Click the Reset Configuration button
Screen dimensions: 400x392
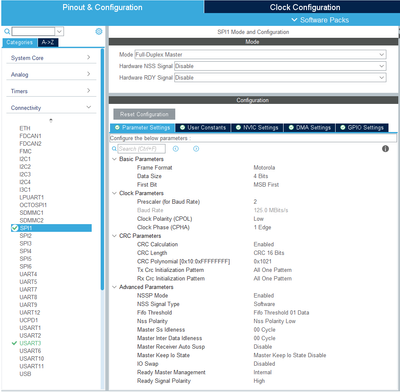click(144, 114)
